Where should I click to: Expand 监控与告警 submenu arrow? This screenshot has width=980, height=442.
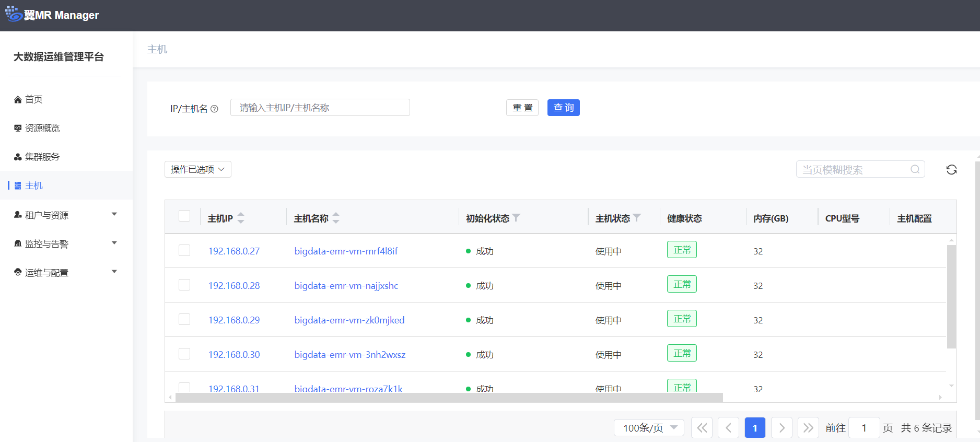coord(114,243)
